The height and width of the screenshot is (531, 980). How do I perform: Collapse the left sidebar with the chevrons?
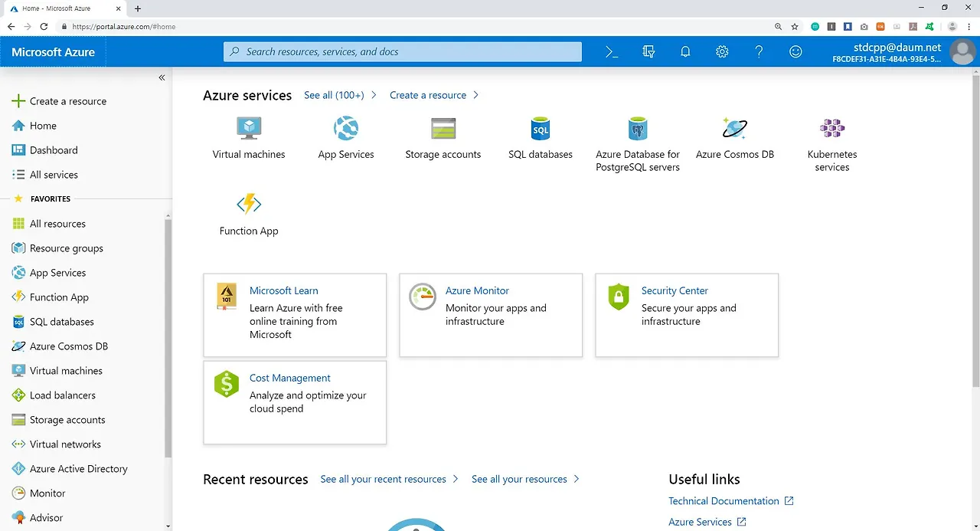click(x=162, y=77)
